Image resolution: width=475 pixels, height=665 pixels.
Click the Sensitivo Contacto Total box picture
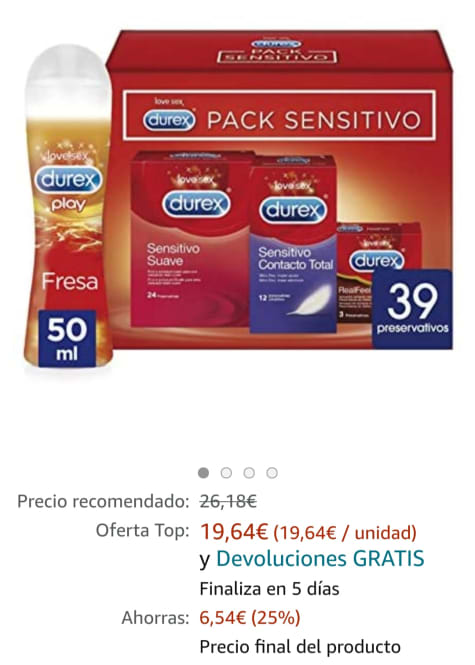coord(293,245)
